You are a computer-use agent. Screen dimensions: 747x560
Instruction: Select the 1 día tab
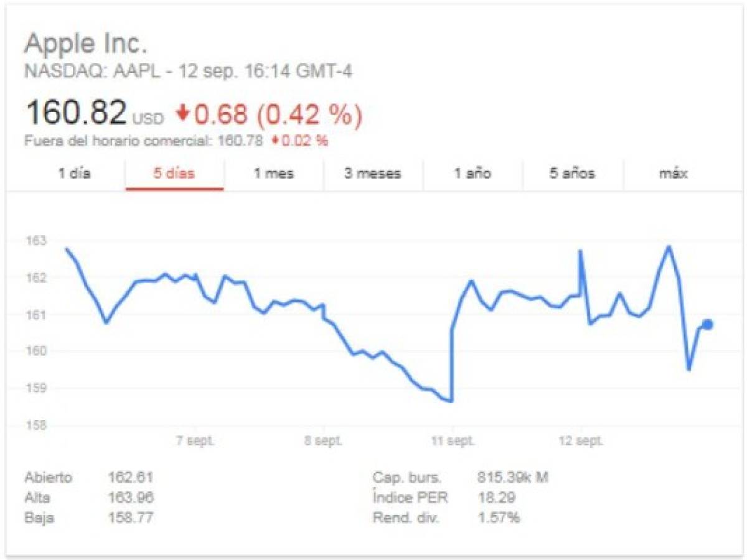click(x=75, y=174)
